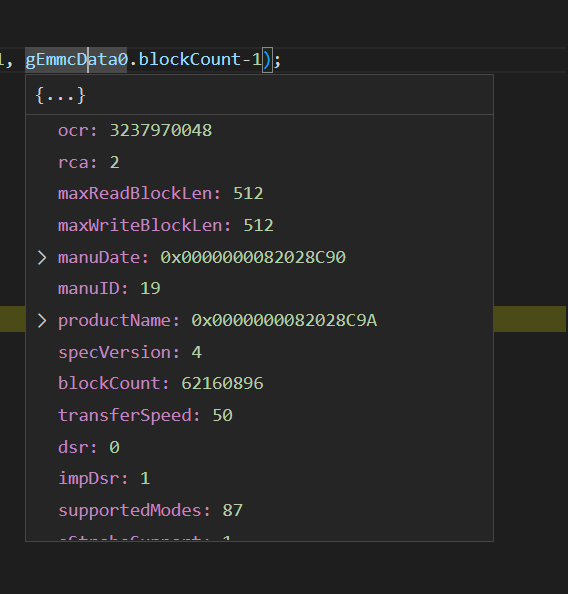Select the ocr: 3237970048 row
Image resolution: width=568 pixels, height=594 pixels.
(259, 131)
